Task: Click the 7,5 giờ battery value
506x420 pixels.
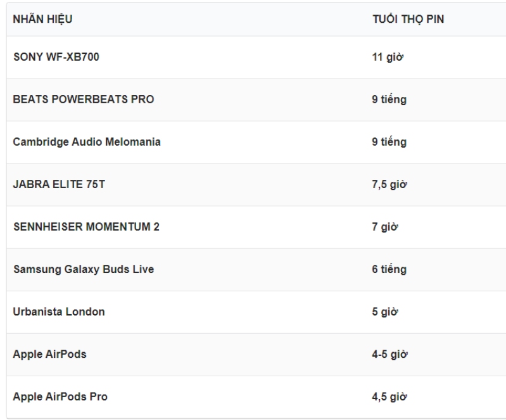Action: click(389, 184)
